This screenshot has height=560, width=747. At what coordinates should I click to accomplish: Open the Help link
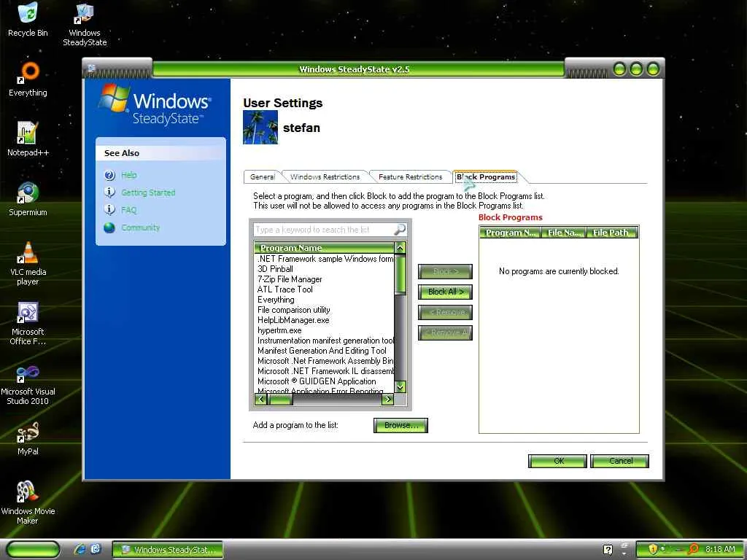point(128,175)
